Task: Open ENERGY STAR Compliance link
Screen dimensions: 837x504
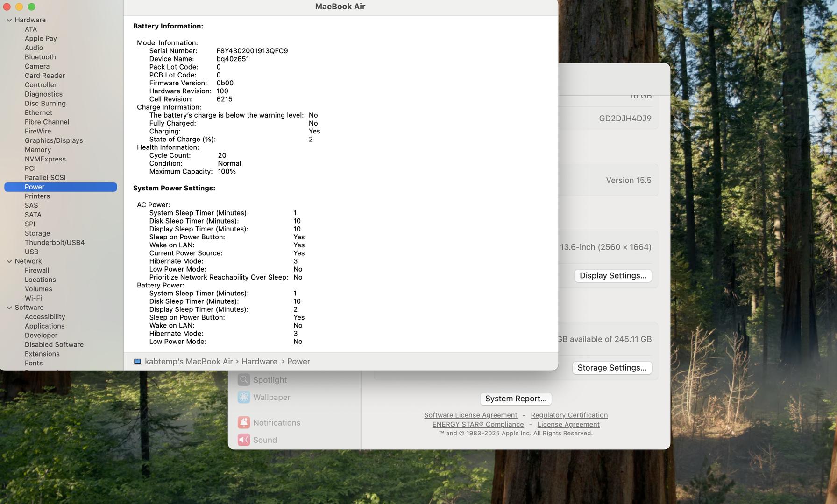Action: pos(478,424)
